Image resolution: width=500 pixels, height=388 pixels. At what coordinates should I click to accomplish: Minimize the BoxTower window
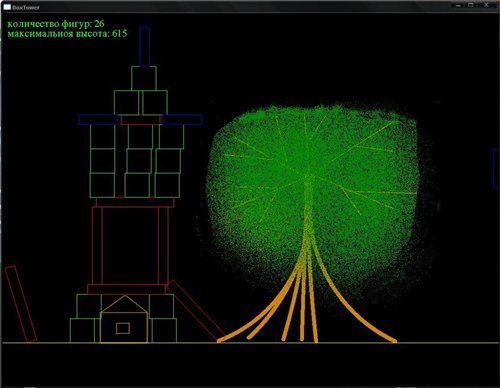pos(459,5)
